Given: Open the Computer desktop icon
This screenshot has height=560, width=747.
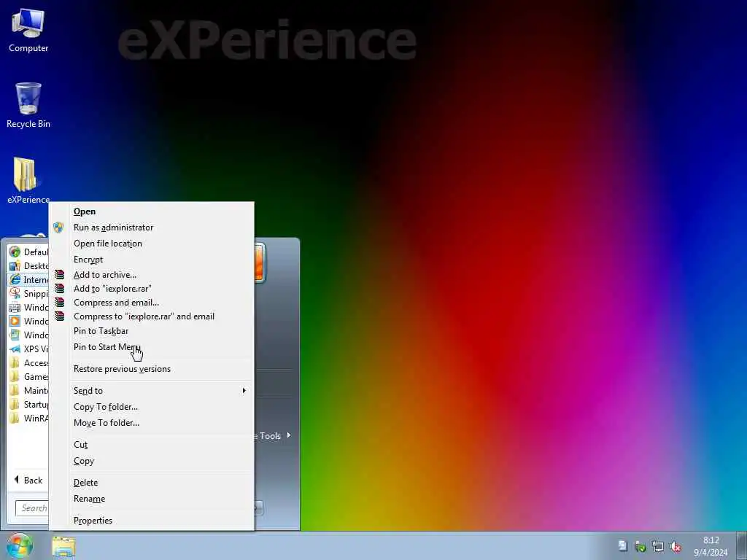Looking at the screenshot, I should [x=28, y=30].
